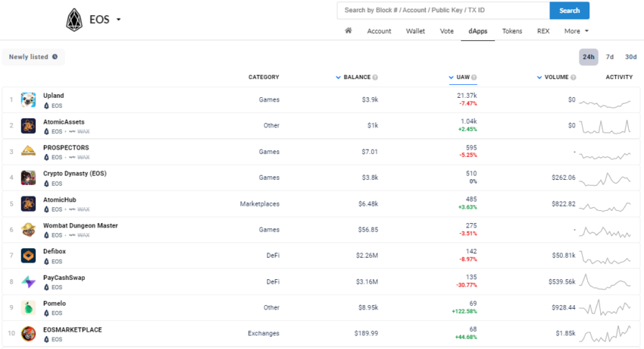
Task: Open AtomicAssets atom app icon
Action: pos(28,126)
